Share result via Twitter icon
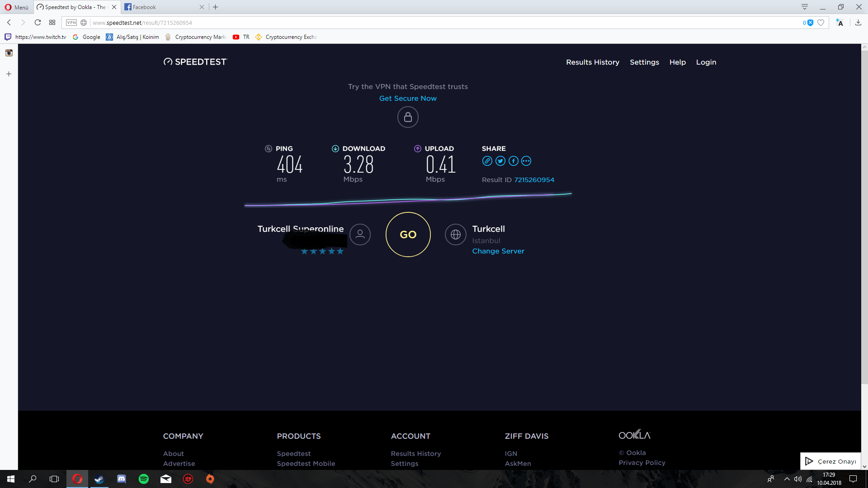 tap(500, 161)
